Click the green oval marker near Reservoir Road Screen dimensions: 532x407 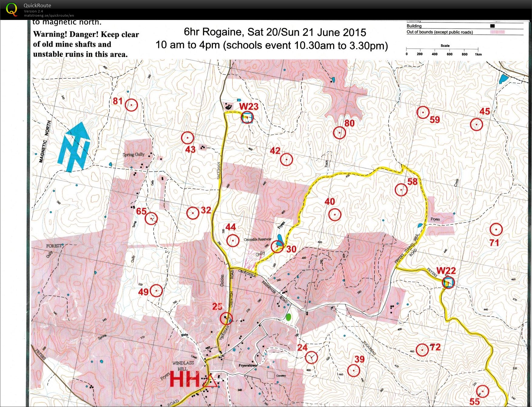pos(288,317)
